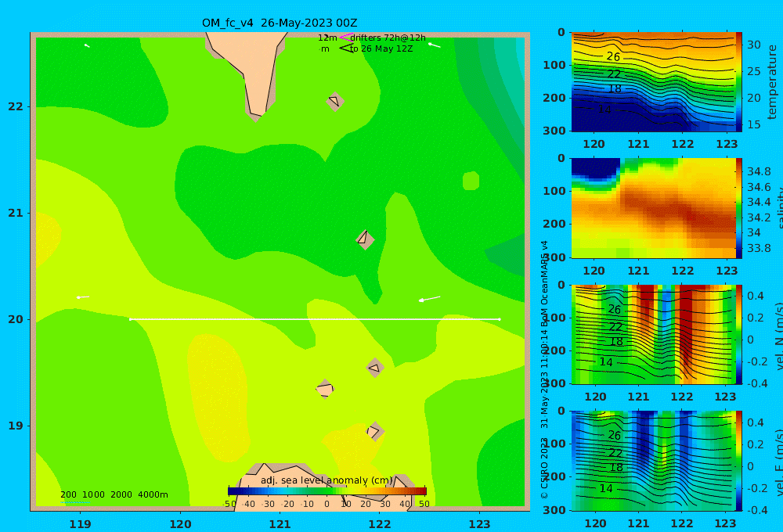Click the '18' contour label in the vel. N panel
Viewport: 783px width, 532px height.
[x=616, y=342]
